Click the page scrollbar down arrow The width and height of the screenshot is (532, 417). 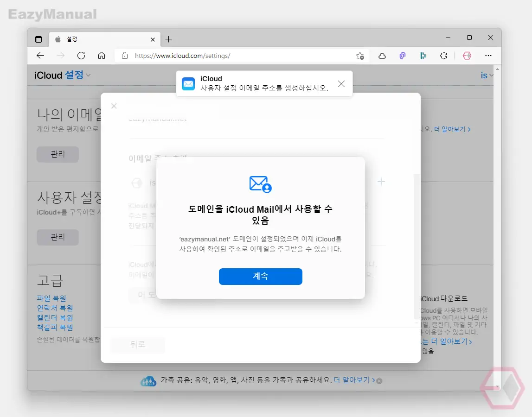(497, 386)
